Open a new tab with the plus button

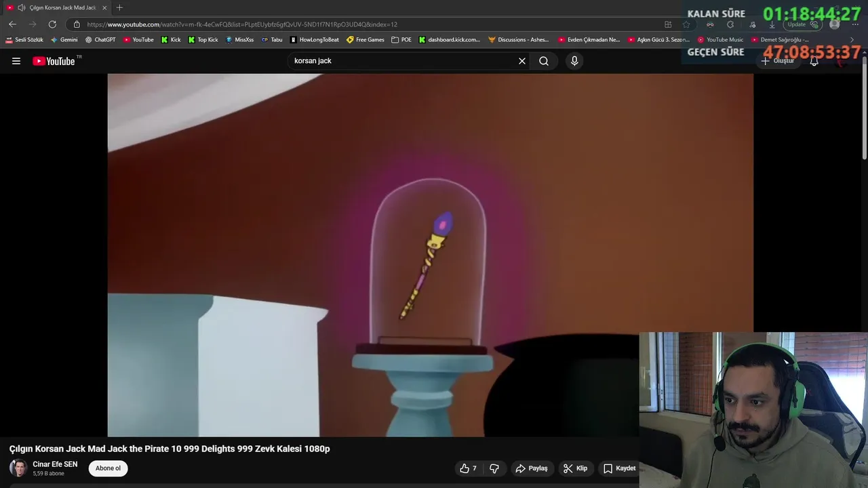click(119, 7)
